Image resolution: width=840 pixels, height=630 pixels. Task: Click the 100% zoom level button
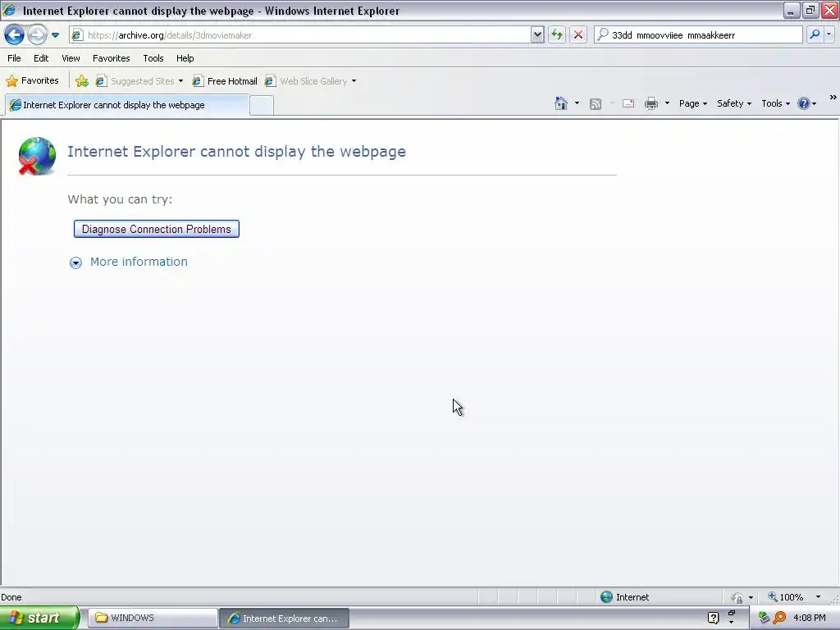click(x=786, y=597)
